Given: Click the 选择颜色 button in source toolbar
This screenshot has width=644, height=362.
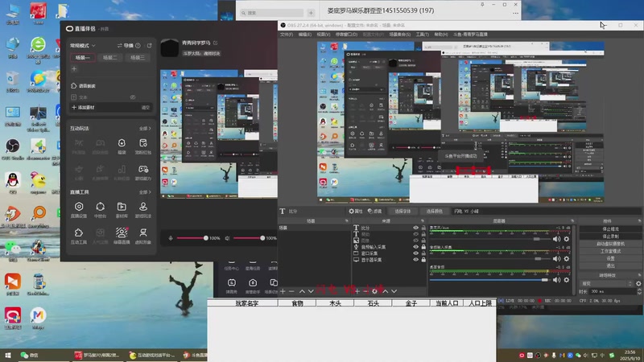Looking at the screenshot, I should click(434, 212).
